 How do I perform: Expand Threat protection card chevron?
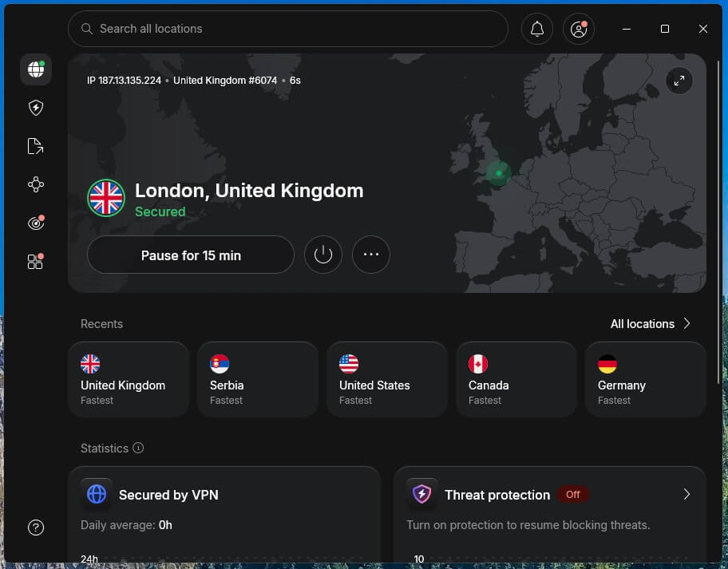click(x=686, y=494)
